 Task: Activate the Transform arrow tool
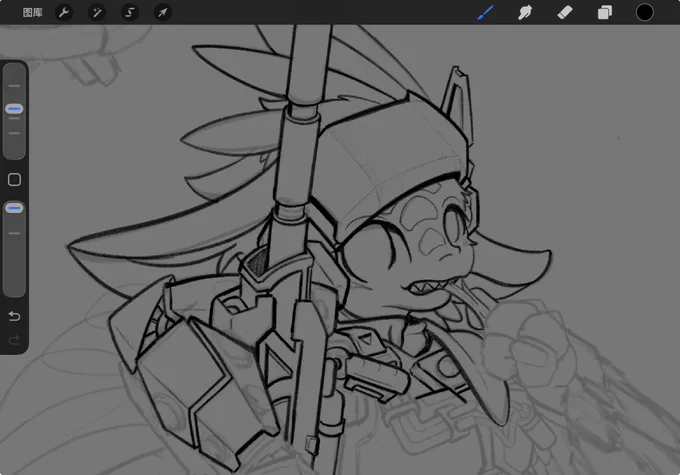point(163,13)
